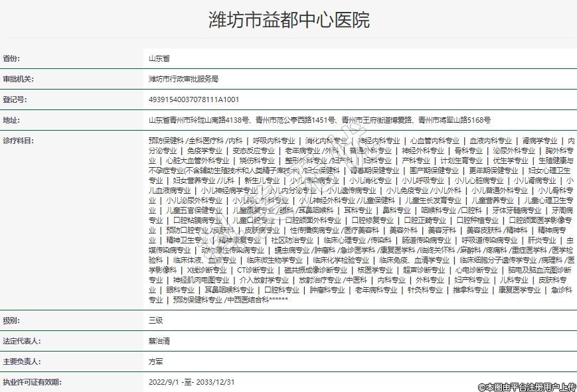This screenshot has width=577, height=392.
Task: Click the 潍坊市行政审批服务局 value
Action: [183, 79]
